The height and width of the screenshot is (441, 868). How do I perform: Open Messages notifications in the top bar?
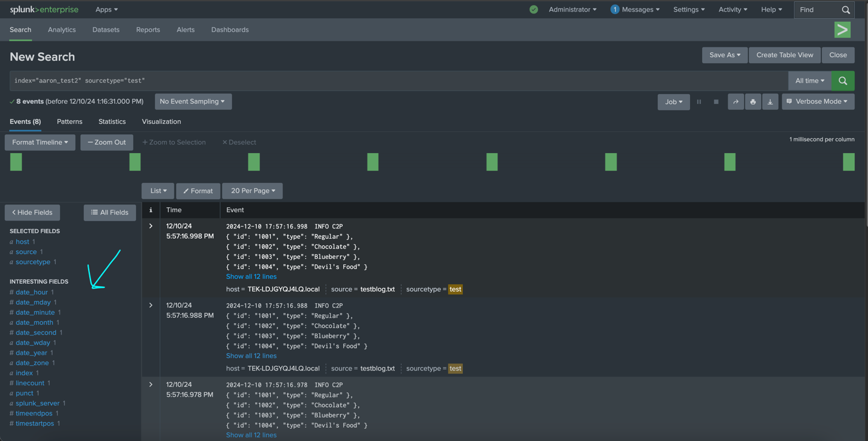click(x=635, y=9)
